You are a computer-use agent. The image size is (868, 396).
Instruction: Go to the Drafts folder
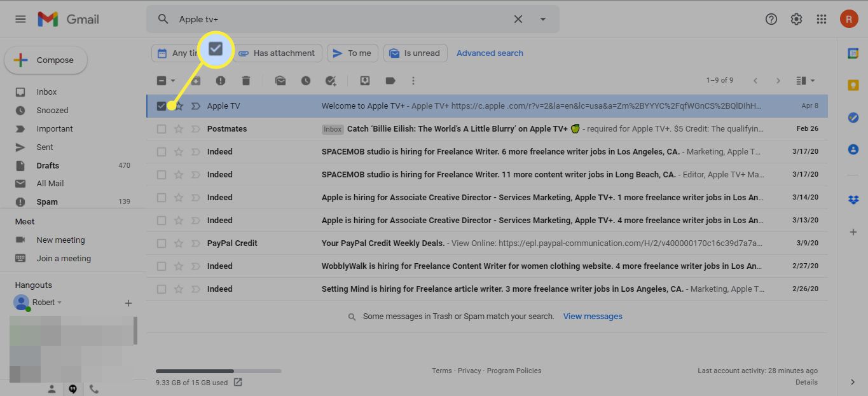click(48, 165)
